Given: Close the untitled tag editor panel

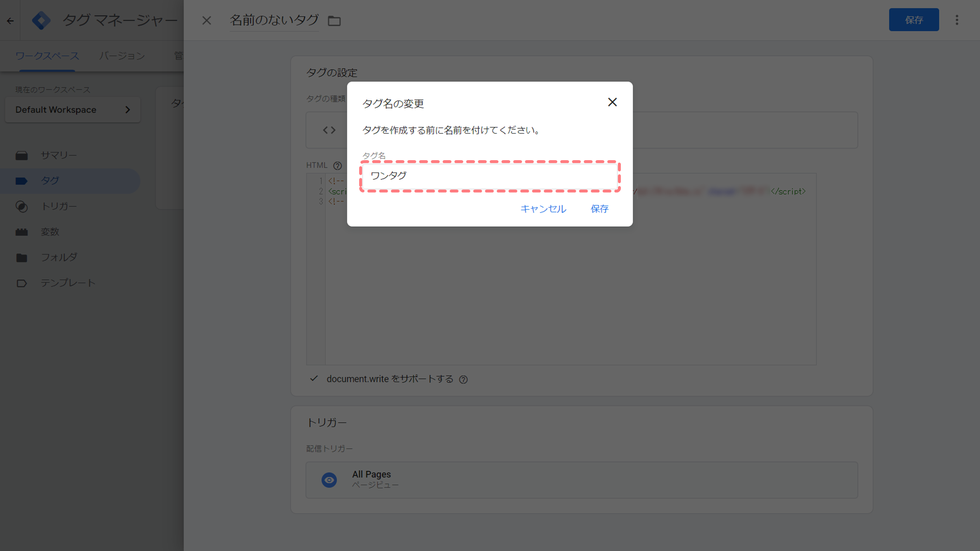Looking at the screenshot, I should point(207,21).
